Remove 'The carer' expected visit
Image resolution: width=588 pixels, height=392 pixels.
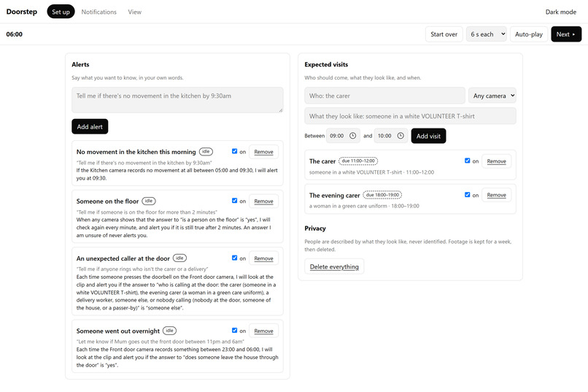(497, 161)
